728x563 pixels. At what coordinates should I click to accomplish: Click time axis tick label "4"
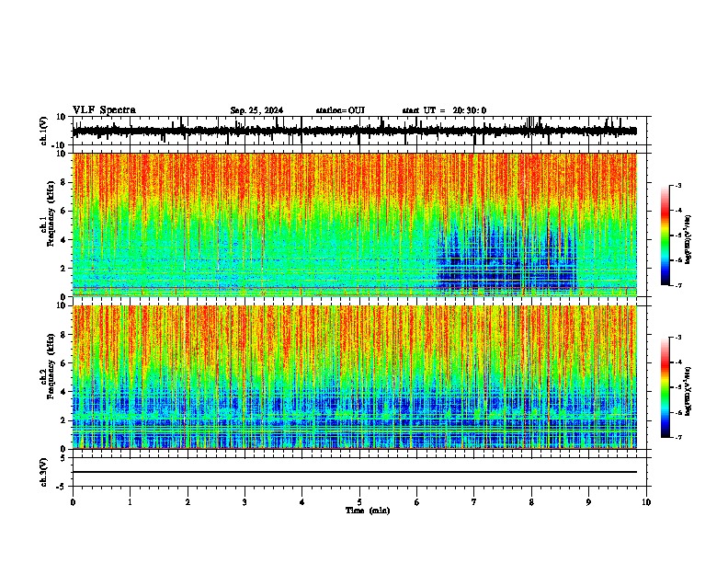[x=301, y=502]
